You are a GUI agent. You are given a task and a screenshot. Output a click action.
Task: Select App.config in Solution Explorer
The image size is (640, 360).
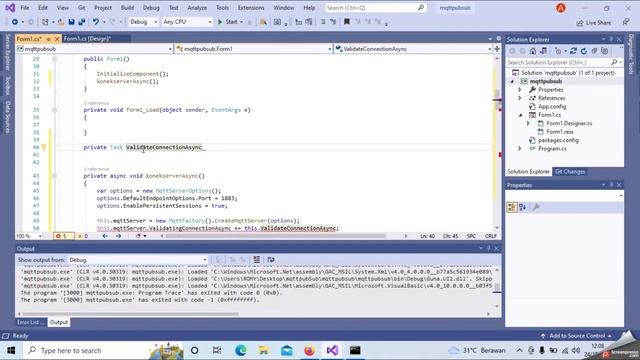[x=552, y=107]
